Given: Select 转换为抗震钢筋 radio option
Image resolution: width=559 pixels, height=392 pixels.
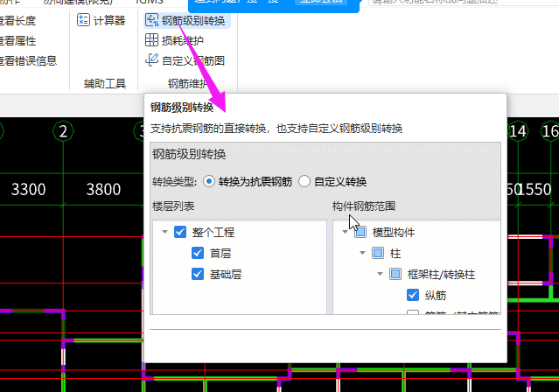Looking at the screenshot, I should [209, 181].
